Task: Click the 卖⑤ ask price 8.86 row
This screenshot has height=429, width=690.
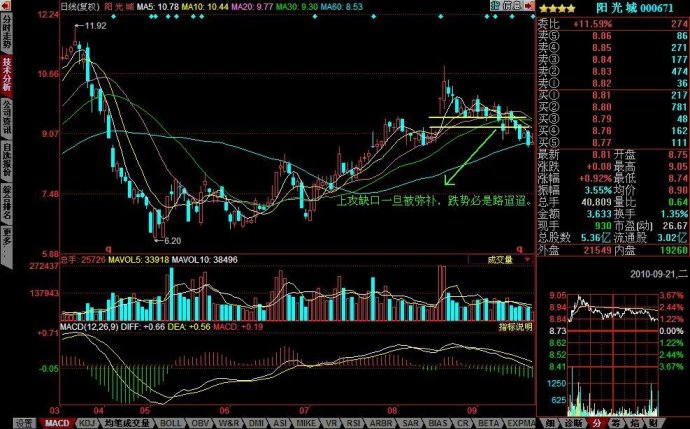Action: pyautogui.click(x=613, y=36)
